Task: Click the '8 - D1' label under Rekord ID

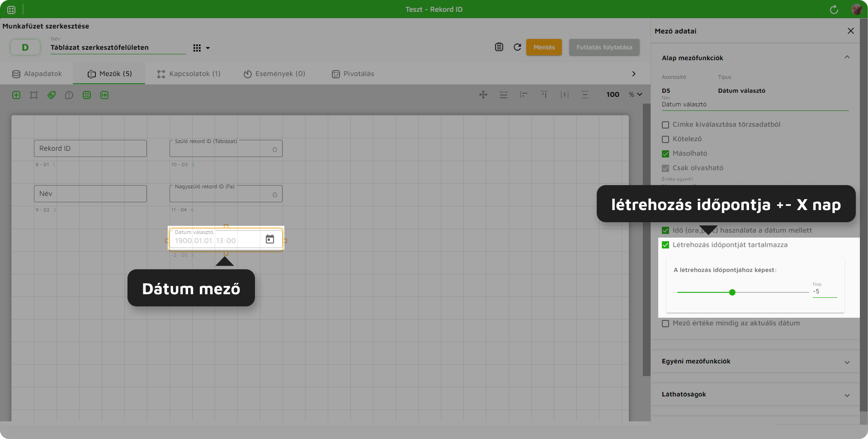Action: pos(42,165)
